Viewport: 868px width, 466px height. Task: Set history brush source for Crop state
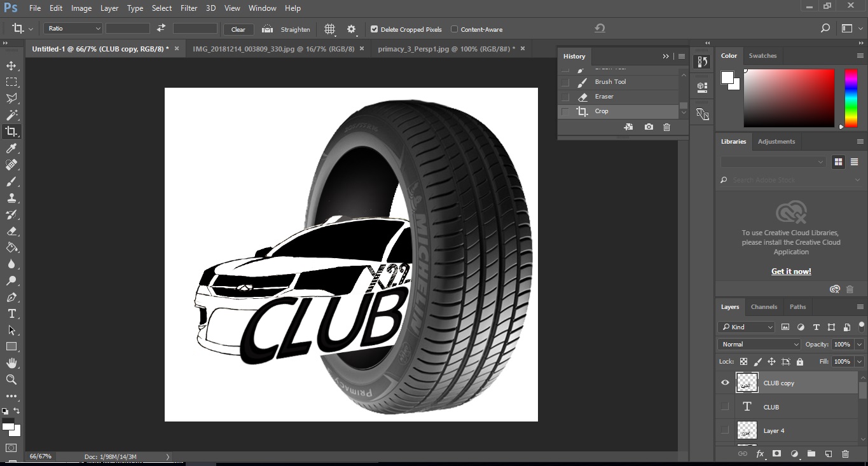click(x=565, y=111)
